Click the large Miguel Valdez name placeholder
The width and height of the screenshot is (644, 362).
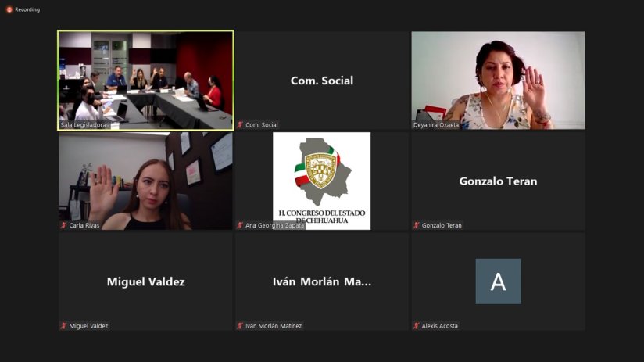coord(146,281)
